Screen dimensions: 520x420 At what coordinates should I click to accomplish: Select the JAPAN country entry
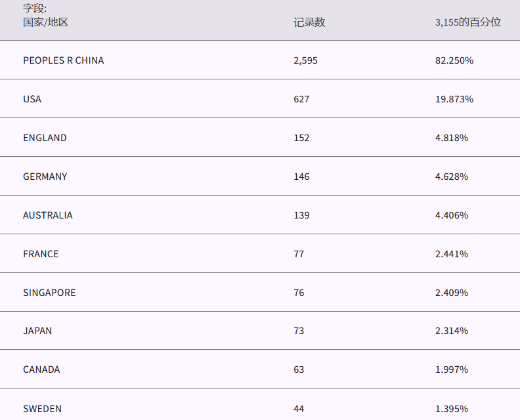(37, 331)
